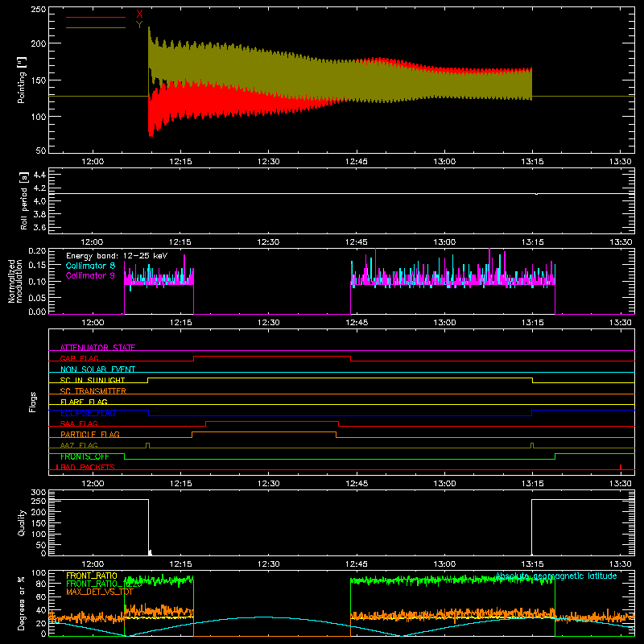Click the NON_SOLAR_EVENT flag label
Viewport: 644px width, 644px height.
tap(97, 369)
